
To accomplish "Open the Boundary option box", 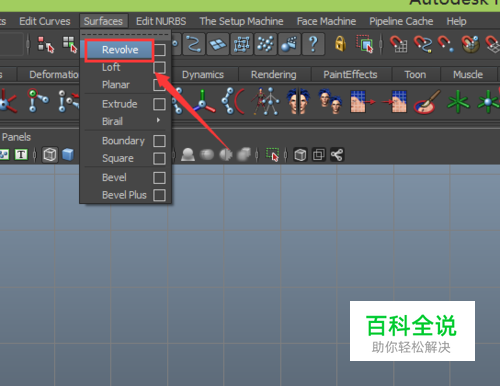I will click(x=159, y=141).
